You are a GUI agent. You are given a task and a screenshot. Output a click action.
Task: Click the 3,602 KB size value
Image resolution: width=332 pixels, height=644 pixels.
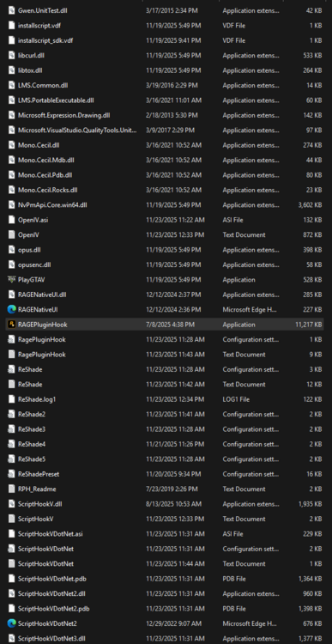(x=310, y=205)
